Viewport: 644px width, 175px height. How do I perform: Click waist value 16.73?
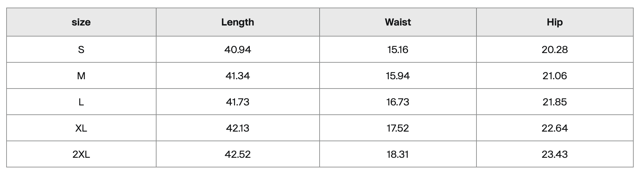[398, 102]
